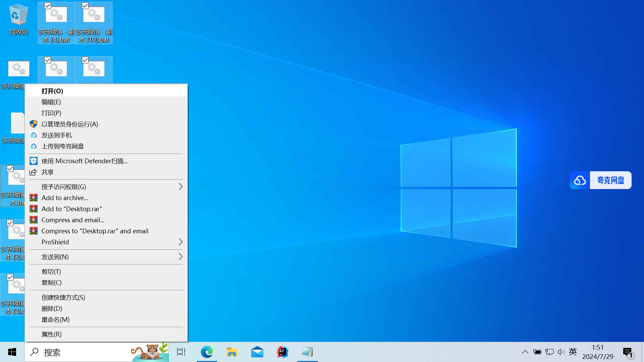Open the Windows Start menu

click(x=12, y=352)
